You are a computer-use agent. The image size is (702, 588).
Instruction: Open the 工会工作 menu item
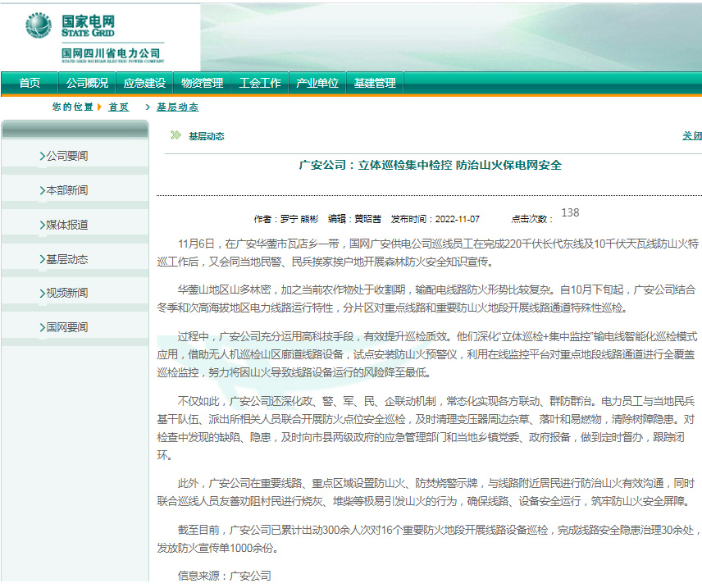pyautogui.click(x=260, y=83)
